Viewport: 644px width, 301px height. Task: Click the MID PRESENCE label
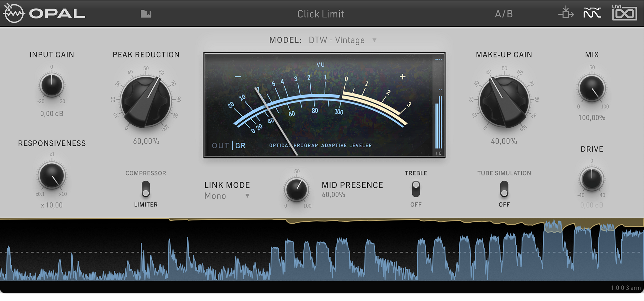pos(352,185)
